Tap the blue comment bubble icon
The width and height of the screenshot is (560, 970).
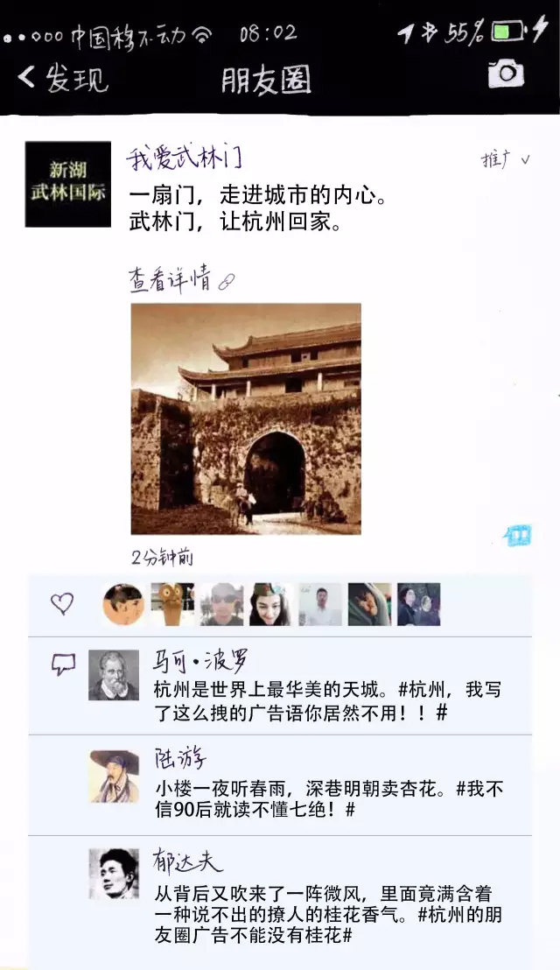pyautogui.click(x=517, y=535)
